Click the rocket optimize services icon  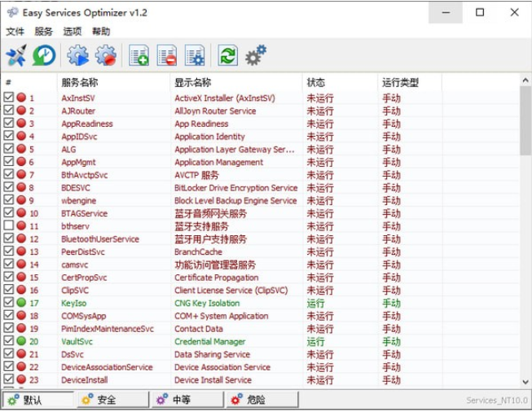click(16, 55)
